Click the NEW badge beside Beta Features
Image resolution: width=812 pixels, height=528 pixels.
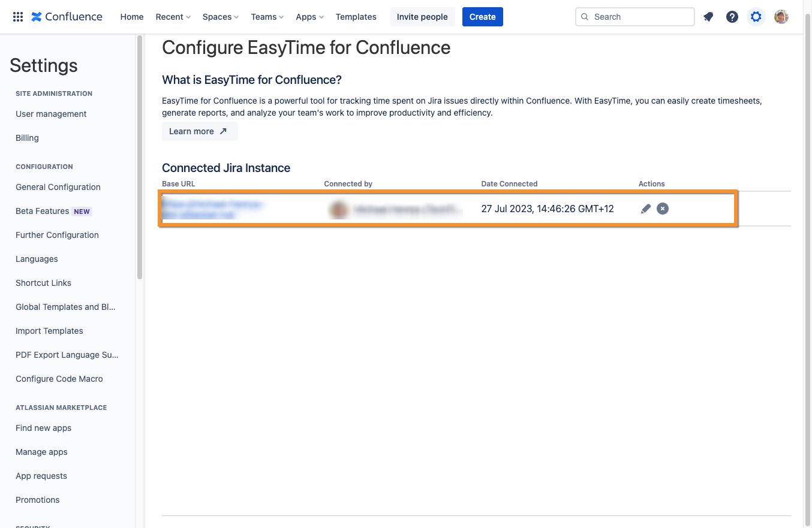82,212
